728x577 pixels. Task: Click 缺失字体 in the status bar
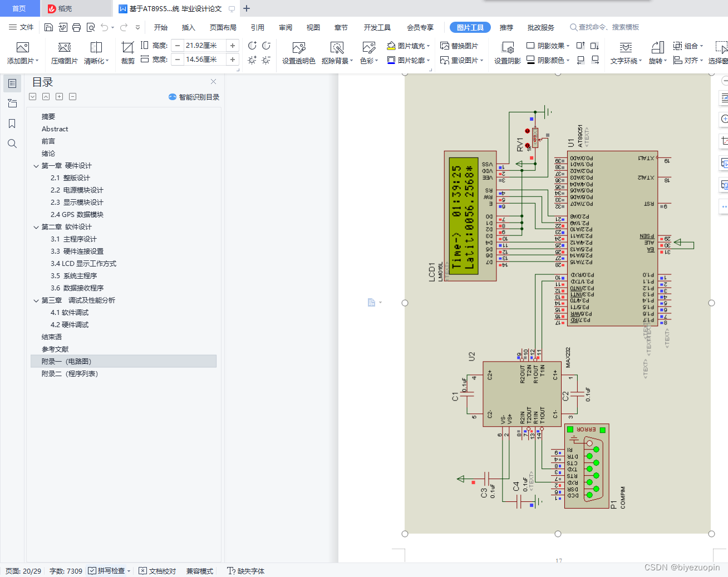click(x=246, y=571)
